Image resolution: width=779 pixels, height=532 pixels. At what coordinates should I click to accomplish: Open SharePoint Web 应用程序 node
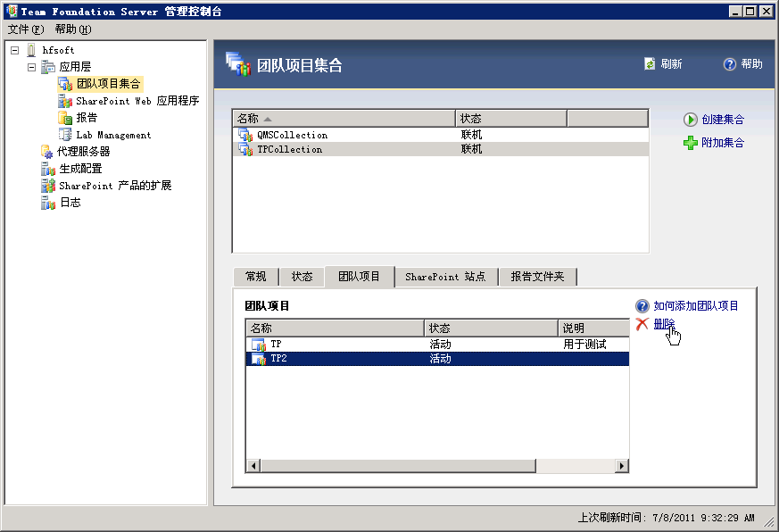pyautogui.click(x=137, y=101)
